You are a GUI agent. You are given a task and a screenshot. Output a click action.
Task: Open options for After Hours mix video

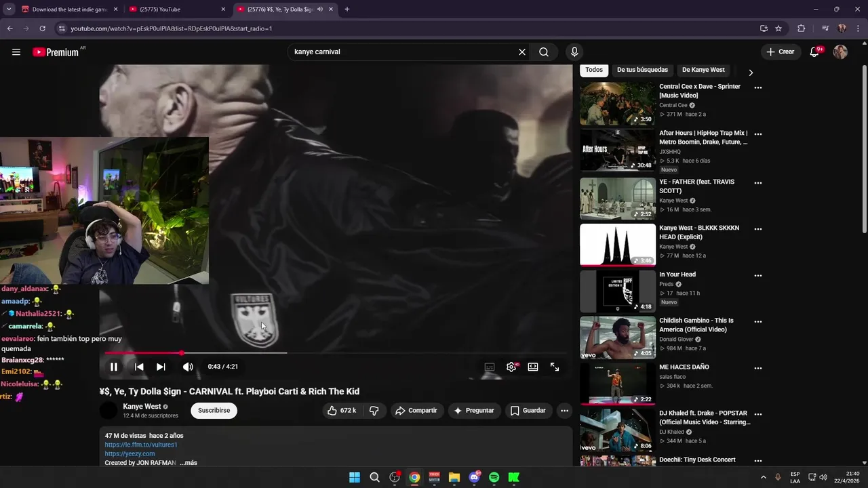pyautogui.click(x=758, y=134)
